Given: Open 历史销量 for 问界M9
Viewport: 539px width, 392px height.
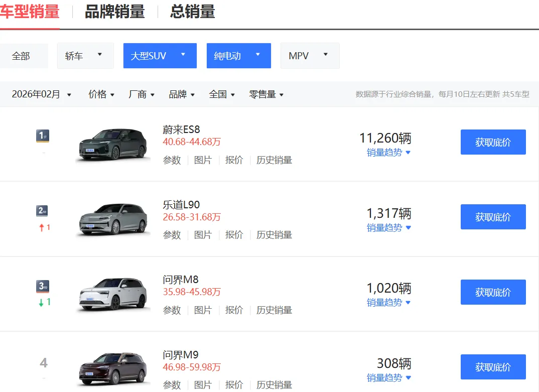Looking at the screenshot, I should coord(275,385).
